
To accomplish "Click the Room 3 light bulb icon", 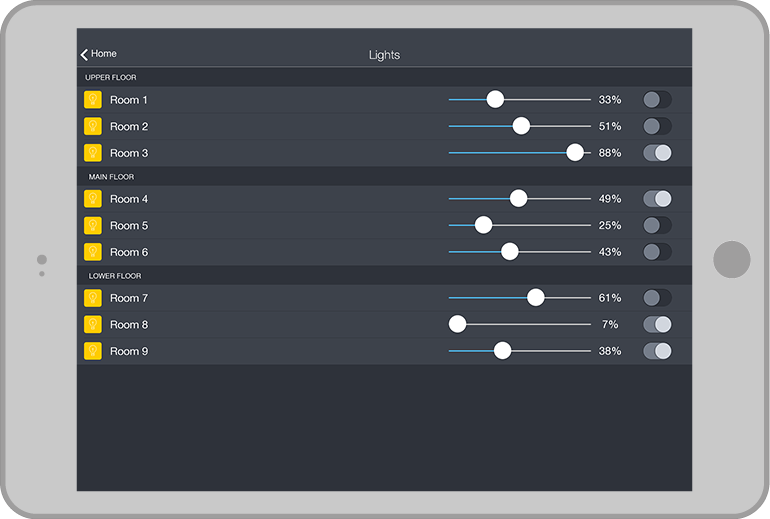I will (93, 153).
